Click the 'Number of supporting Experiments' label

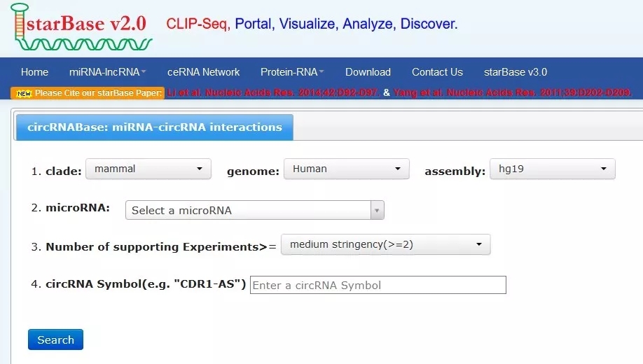pyautogui.click(x=161, y=247)
